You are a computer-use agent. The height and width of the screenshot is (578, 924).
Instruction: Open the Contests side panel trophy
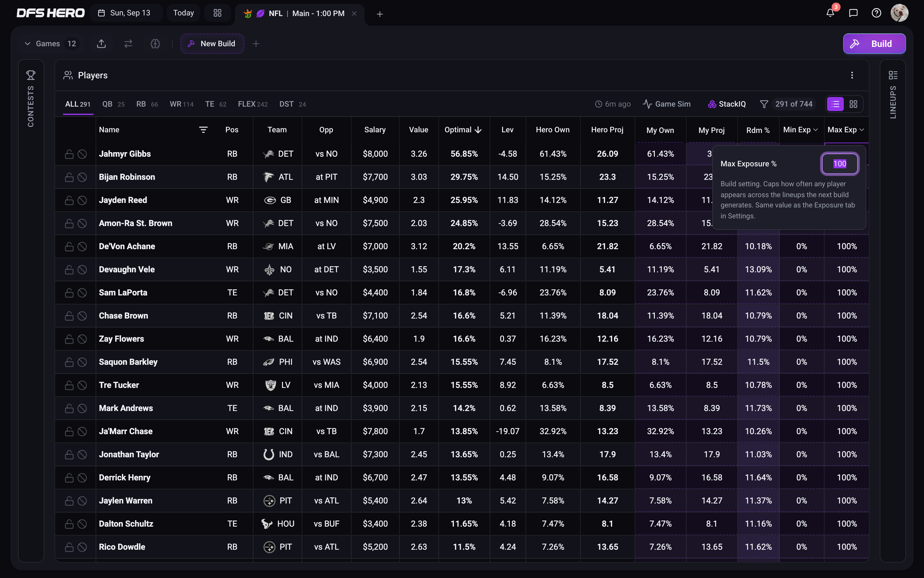pyautogui.click(x=31, y=75)
